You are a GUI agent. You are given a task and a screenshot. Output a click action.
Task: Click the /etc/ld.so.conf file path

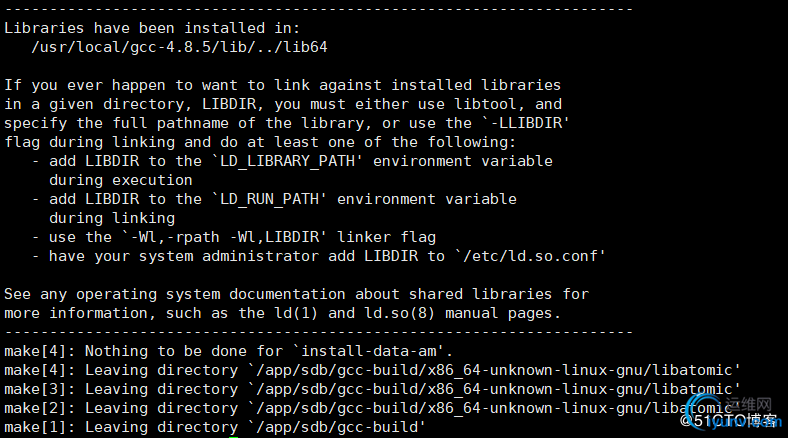tap(530, 256)
